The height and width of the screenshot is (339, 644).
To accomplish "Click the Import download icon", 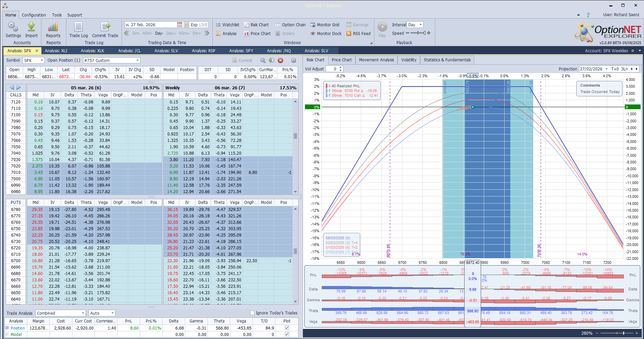I will 31,27.
